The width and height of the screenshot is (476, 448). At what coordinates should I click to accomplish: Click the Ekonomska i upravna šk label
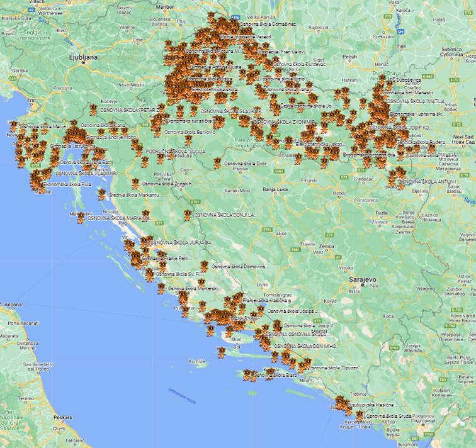click(417, 115)
